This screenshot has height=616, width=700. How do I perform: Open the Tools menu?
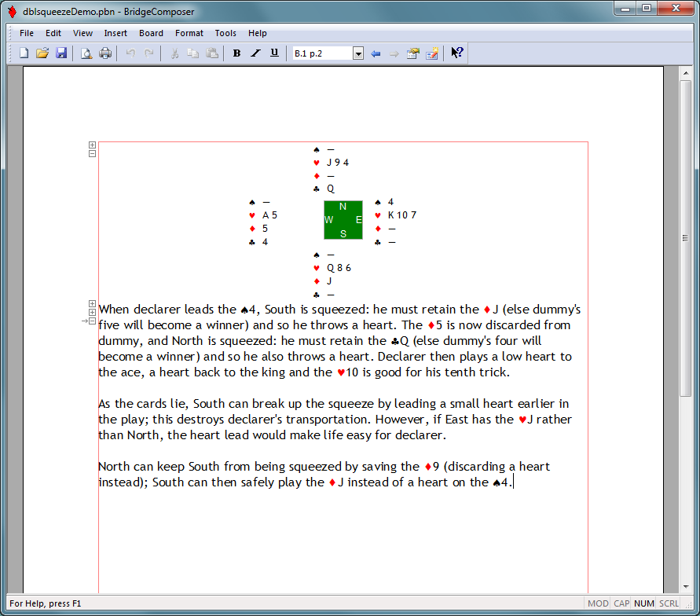225,33
